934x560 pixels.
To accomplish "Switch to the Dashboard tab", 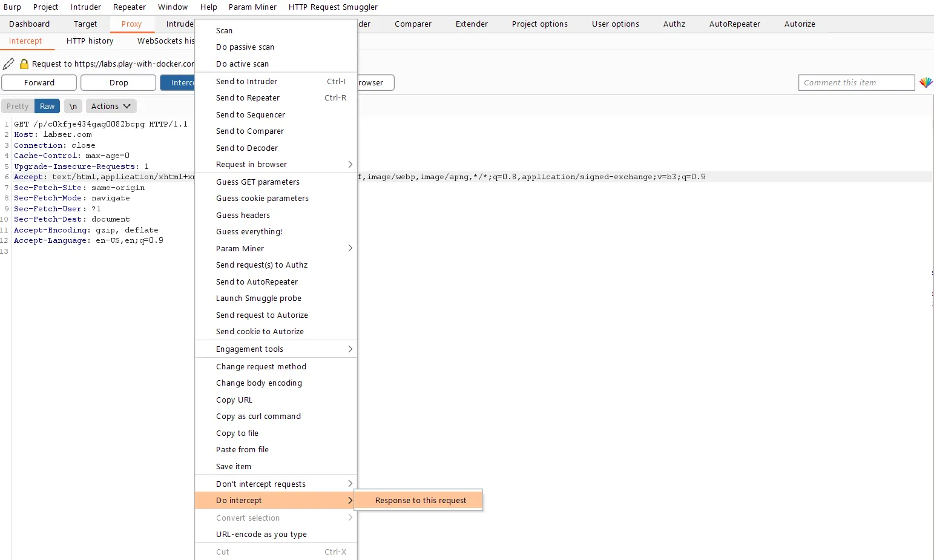I will tap(30, 24).
